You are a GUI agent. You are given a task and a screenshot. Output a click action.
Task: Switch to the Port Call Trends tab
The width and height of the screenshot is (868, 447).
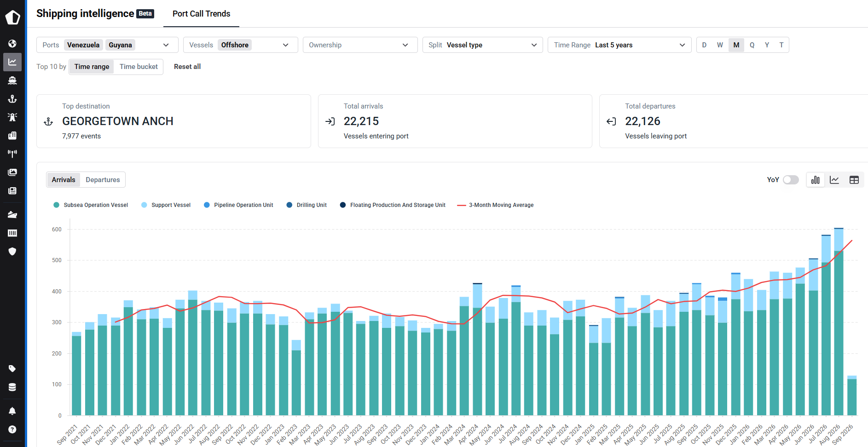point(201,14)
